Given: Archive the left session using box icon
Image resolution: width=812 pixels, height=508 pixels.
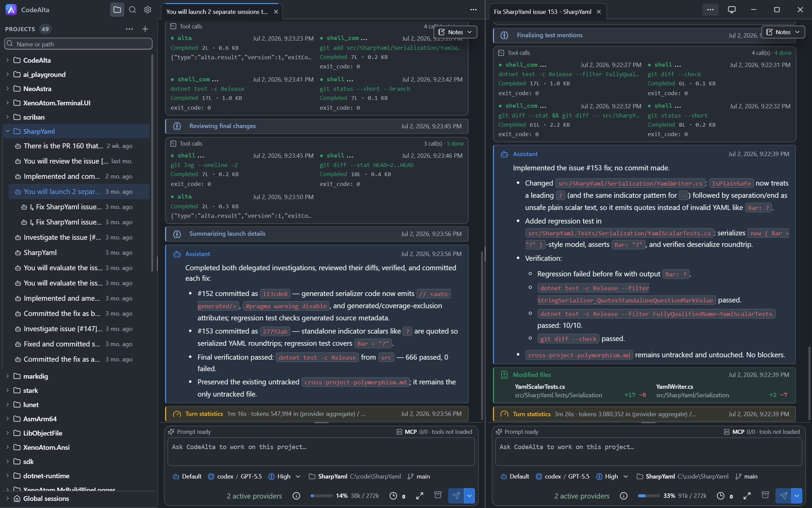Looking at the screenshot, I should pos(438,495).
